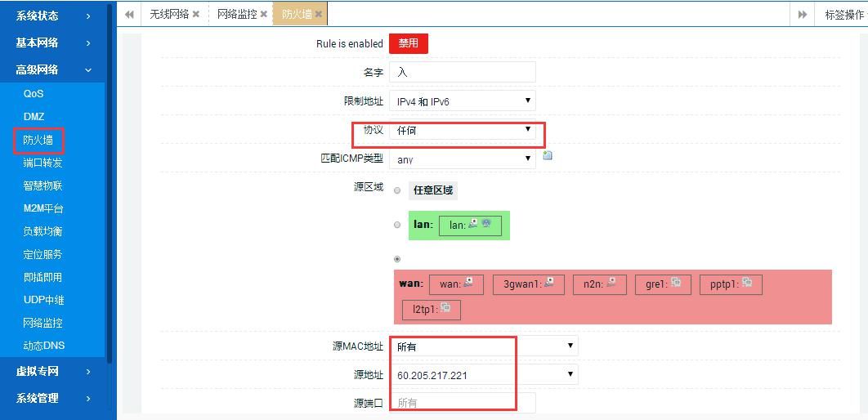
Task: Open the 源地址 dropdown showing 60.205.217.221
Action: 483,374
